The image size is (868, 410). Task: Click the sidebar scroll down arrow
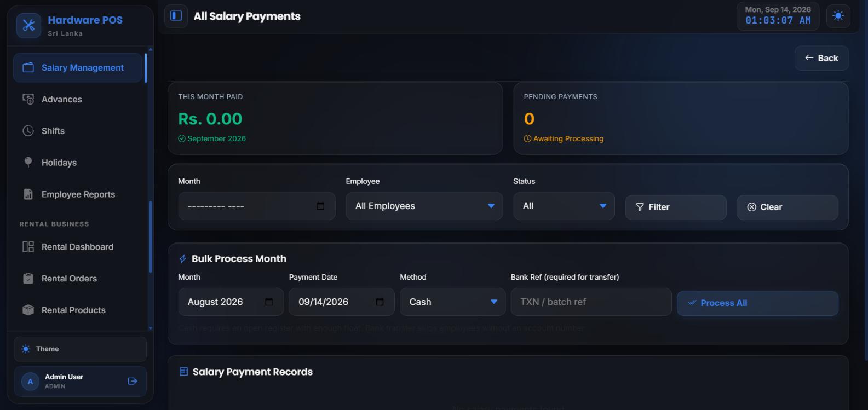point(151,328)
